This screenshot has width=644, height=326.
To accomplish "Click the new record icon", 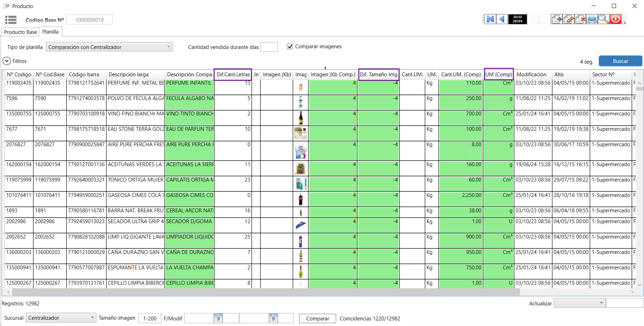I will (x=557, y=19).
